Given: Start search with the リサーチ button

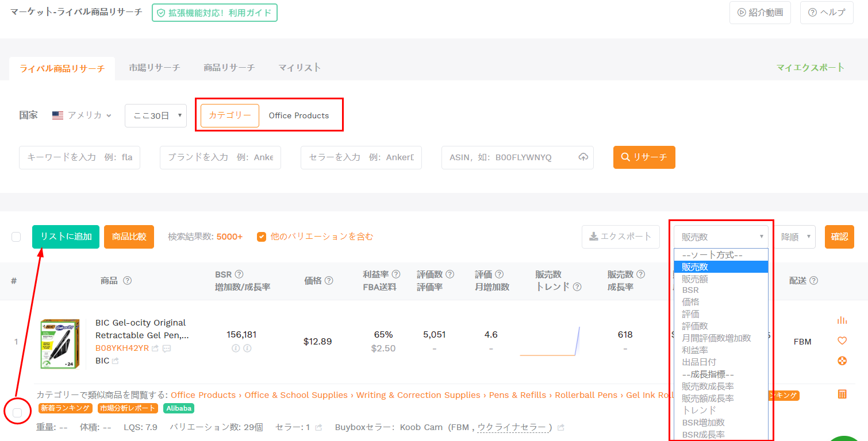Looking at the screenshot, I should [x=644, y=157].
